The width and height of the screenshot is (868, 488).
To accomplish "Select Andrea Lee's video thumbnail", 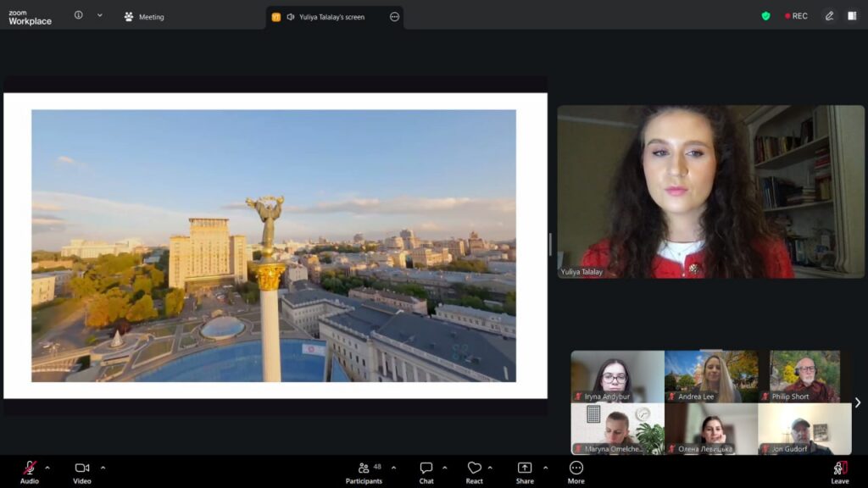I will click(x=711, y=376).
